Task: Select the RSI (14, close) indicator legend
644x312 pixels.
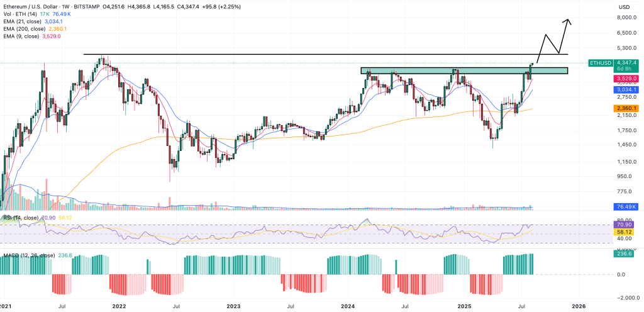Action: [x=21, y=218]
